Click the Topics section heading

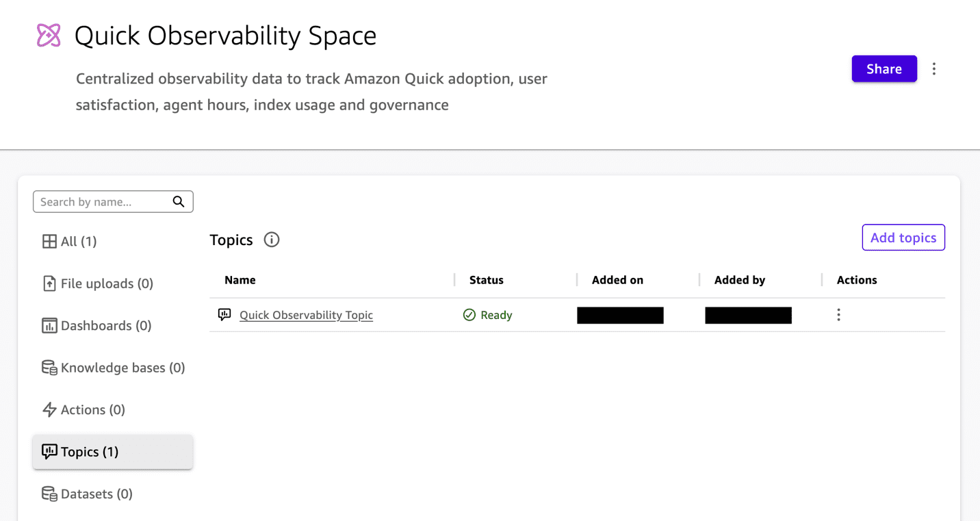coord(231,240)
